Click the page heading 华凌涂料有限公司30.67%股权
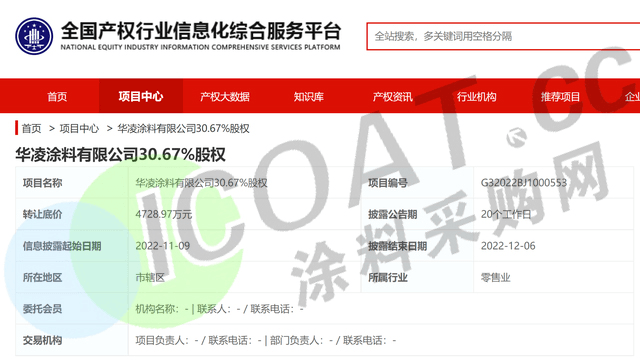This screenshot has height=362, width=640. pos(120,155)
